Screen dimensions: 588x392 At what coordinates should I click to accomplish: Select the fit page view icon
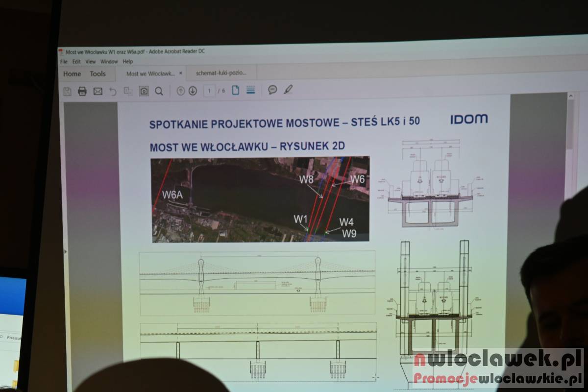[236, 90]
